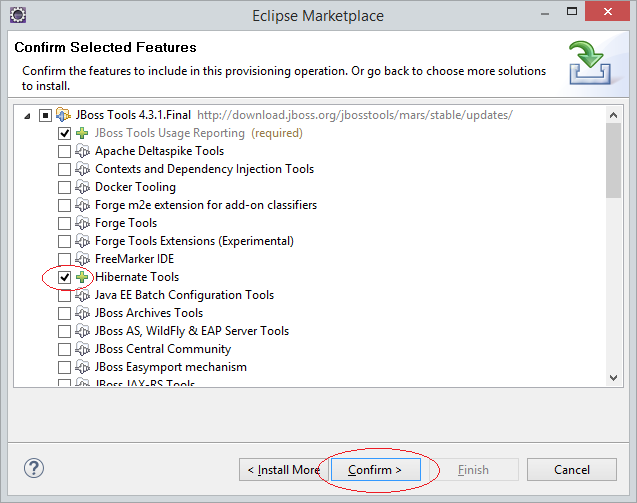Check the FreeMarker IDE checkbox
637x503 pixels.
coord(64,259)
